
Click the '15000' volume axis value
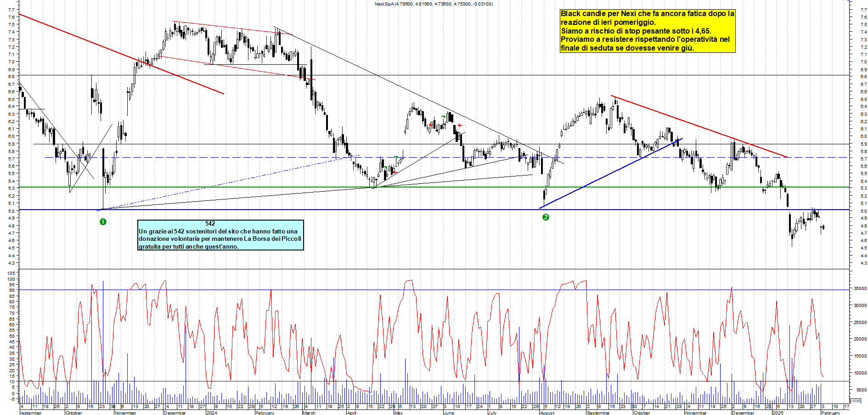click(860, 356)
